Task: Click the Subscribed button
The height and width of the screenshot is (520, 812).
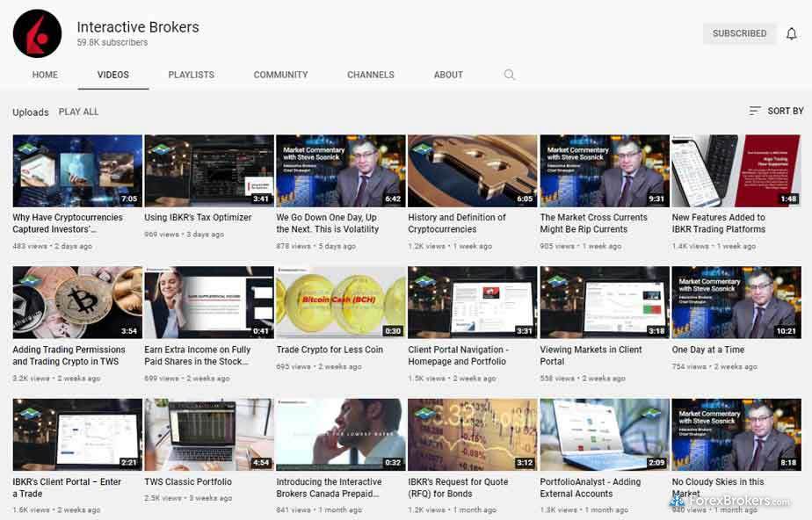Action: click(740, 33)
